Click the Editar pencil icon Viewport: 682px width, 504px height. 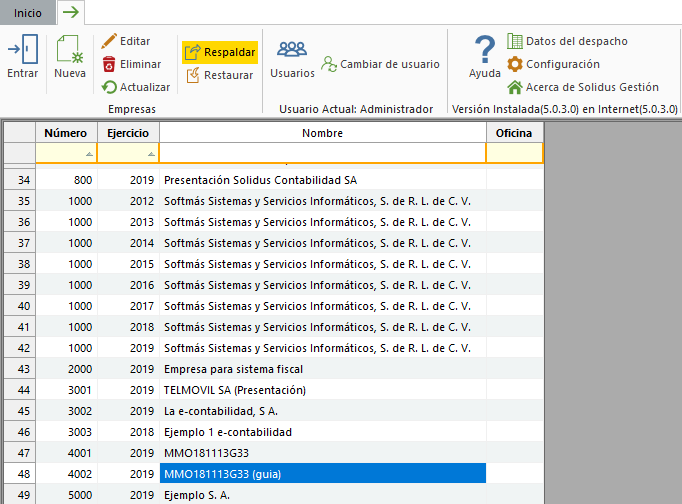pos(110,41)
